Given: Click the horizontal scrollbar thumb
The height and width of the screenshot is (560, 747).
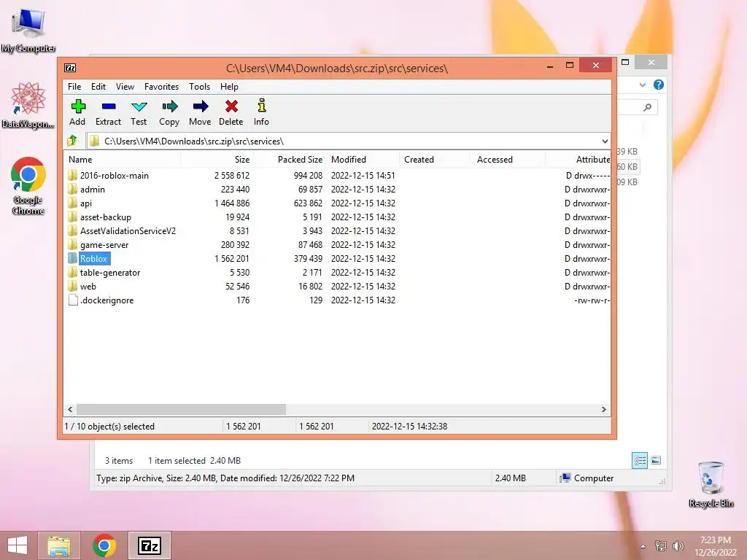Looking at the screenshot, I should point(181,410).
